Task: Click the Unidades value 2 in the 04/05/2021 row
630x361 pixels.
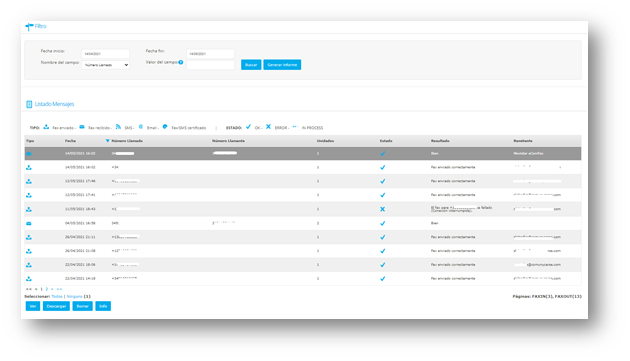Action: (x=318, y=223)
